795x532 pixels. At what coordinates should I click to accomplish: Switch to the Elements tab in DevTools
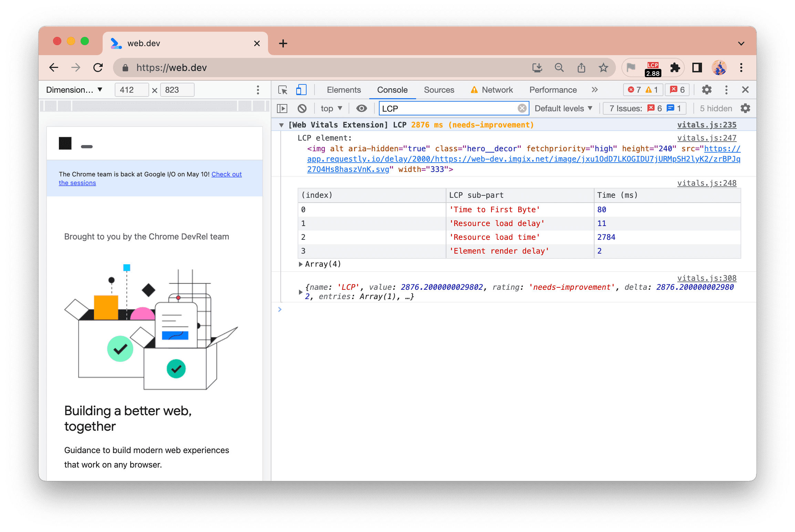click(x=343, y=90)
